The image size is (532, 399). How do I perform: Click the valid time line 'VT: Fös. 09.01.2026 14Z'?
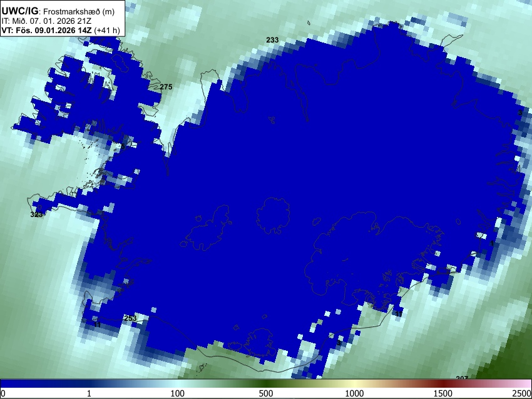[x=47, y=30]
